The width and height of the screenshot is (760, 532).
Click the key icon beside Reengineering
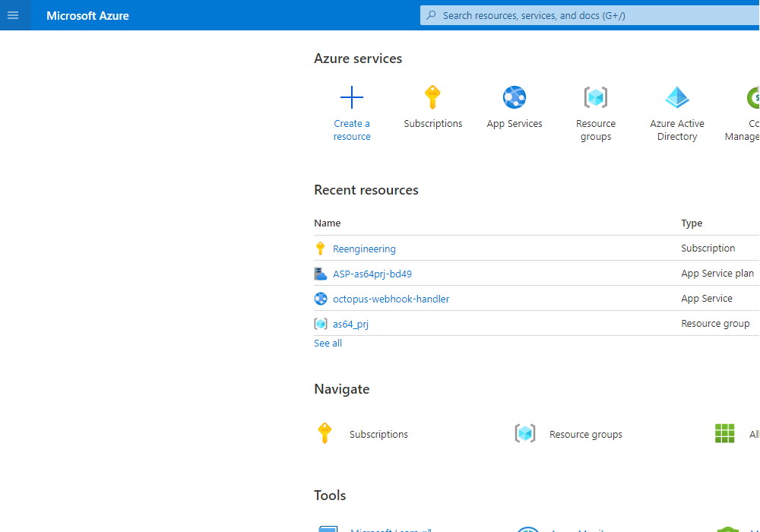tap(321, 248)
